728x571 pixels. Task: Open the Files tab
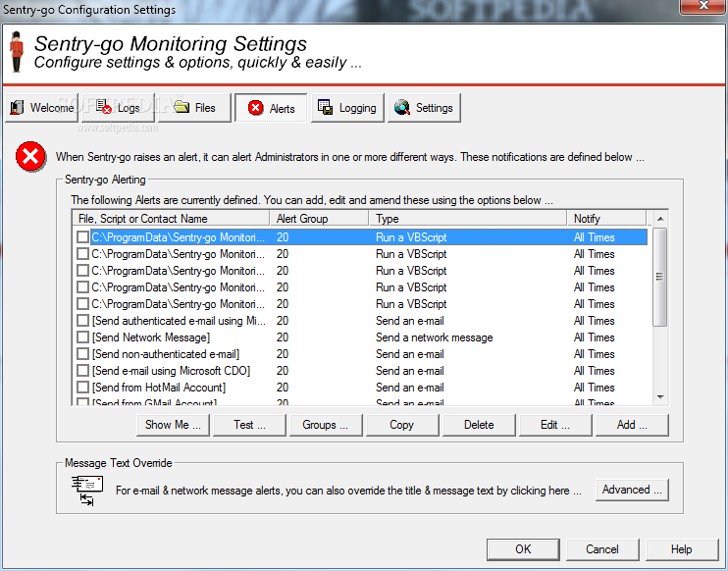pyautogui.click(x=194, y=108)
